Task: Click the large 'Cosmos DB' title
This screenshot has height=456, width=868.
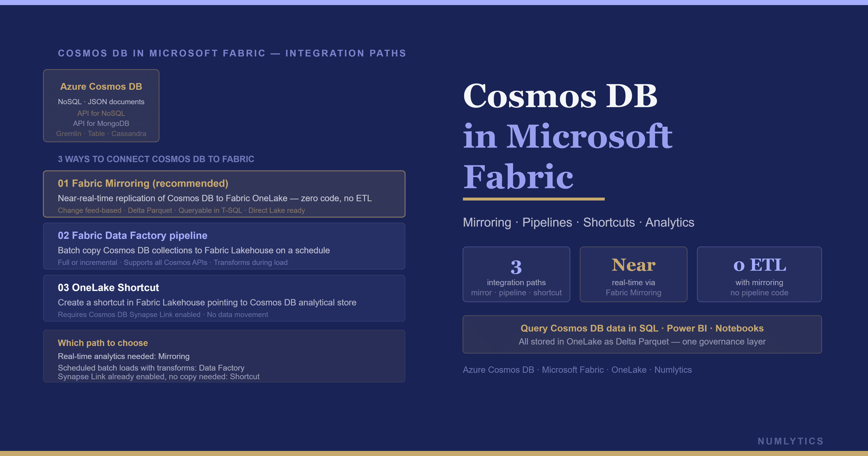Action: coord(560,96)
